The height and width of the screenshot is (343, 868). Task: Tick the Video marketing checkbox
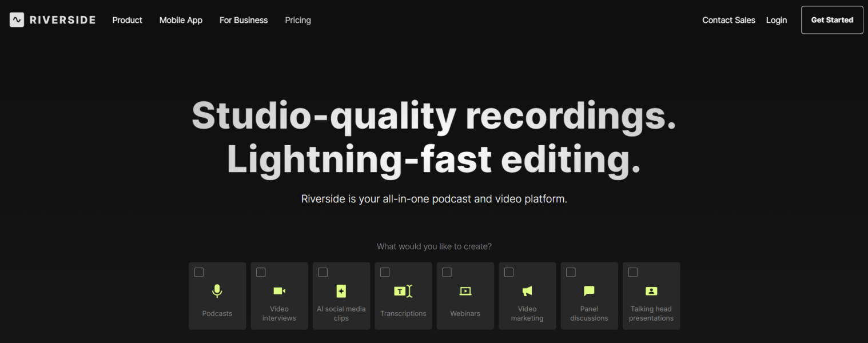[x=508, y=272]
